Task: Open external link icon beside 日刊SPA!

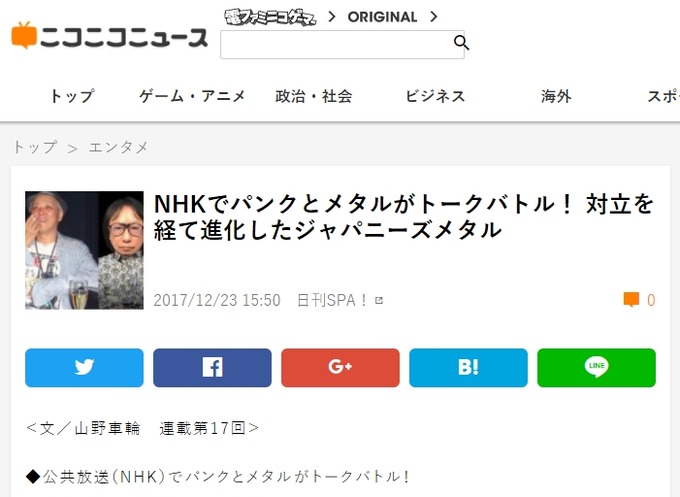Action: coord(379,300)
